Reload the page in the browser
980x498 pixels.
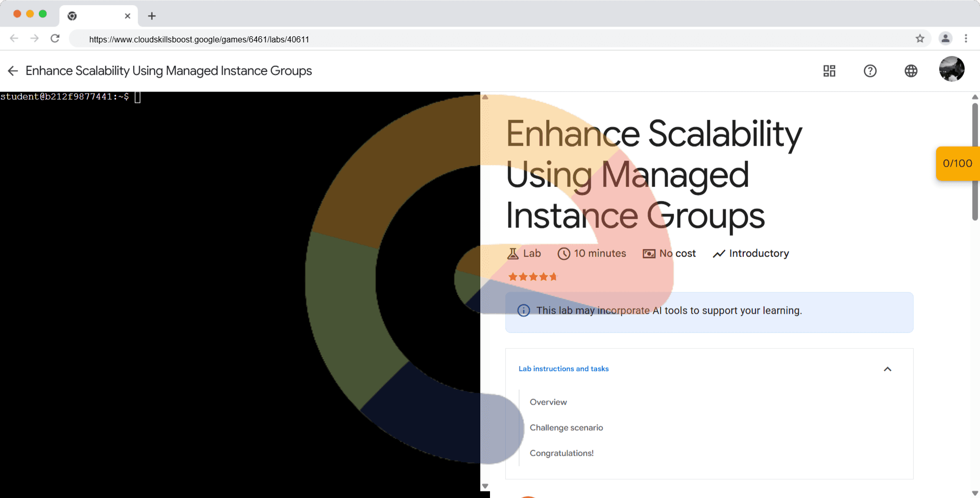coord(55,39)
